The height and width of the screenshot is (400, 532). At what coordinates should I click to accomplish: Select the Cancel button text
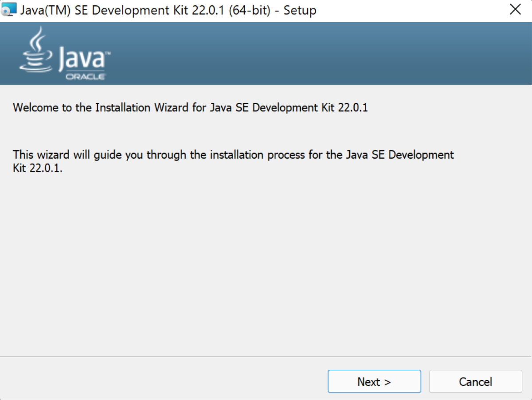(x=475, y=381)
